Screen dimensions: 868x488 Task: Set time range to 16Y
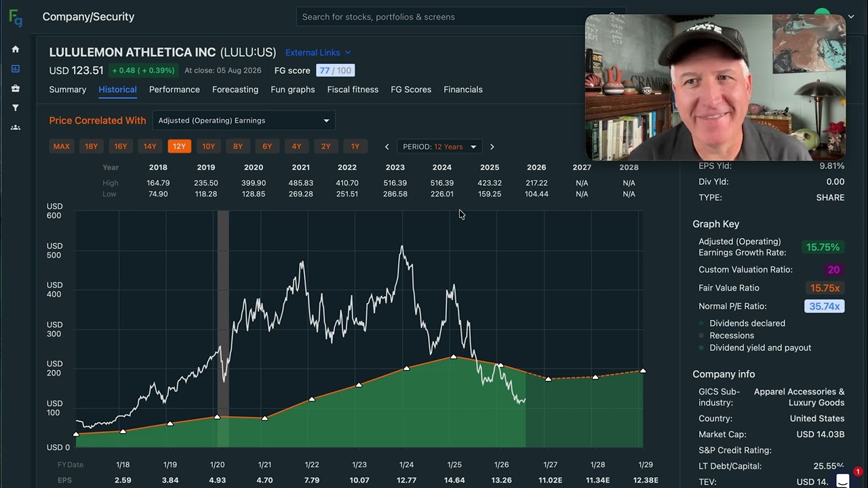coord(121,146)
